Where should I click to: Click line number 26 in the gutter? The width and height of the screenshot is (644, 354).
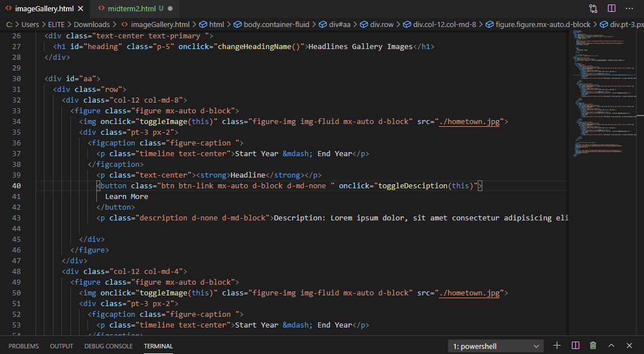point(16,36)
